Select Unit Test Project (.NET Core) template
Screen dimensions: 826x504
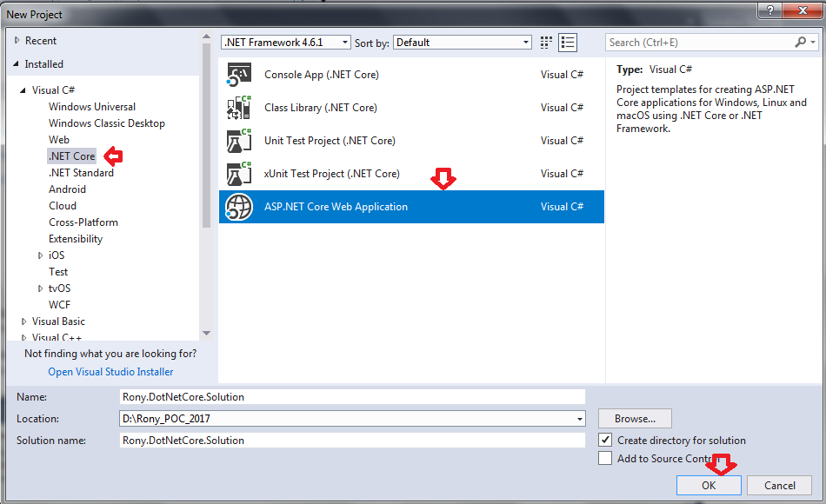[x=411, y=141]
